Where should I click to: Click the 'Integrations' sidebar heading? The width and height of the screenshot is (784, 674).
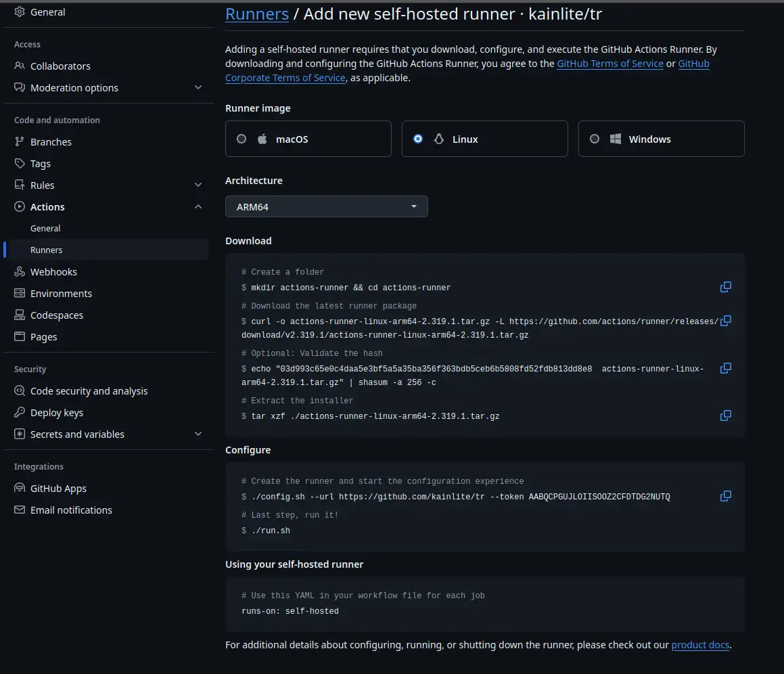[39, 467]
